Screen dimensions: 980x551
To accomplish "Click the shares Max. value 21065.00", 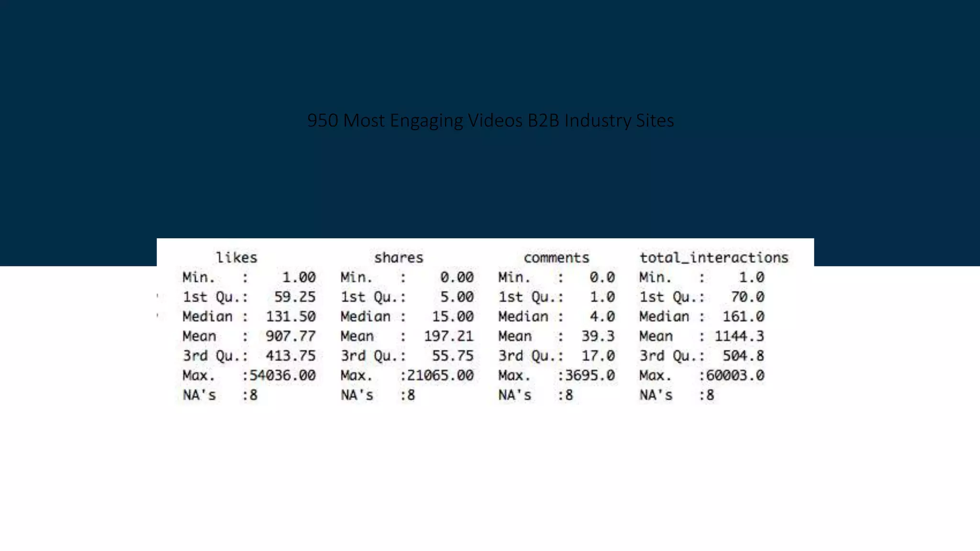I will pyautogui.click(x=440, y=375).
